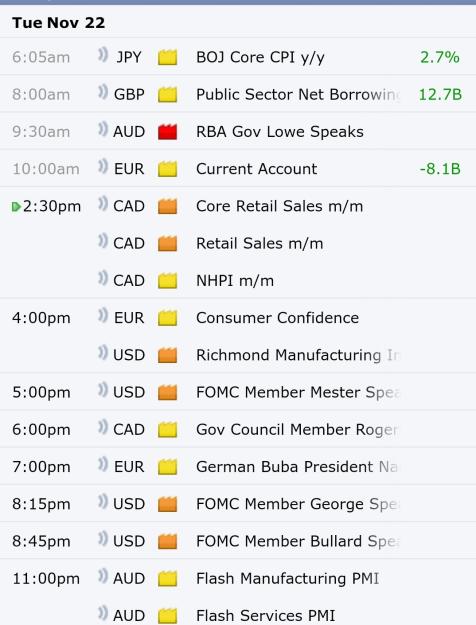Image resolution: width=476 pixels, height=625 pixels.
Task: Click the orange impact icon for Core Retail Sales
Action: (x=167, y=206)
